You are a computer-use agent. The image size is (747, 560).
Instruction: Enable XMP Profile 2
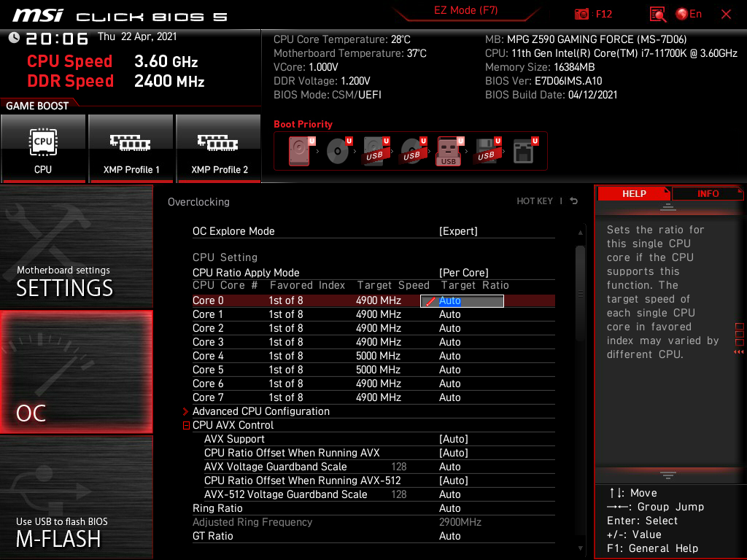pos(219,148)
